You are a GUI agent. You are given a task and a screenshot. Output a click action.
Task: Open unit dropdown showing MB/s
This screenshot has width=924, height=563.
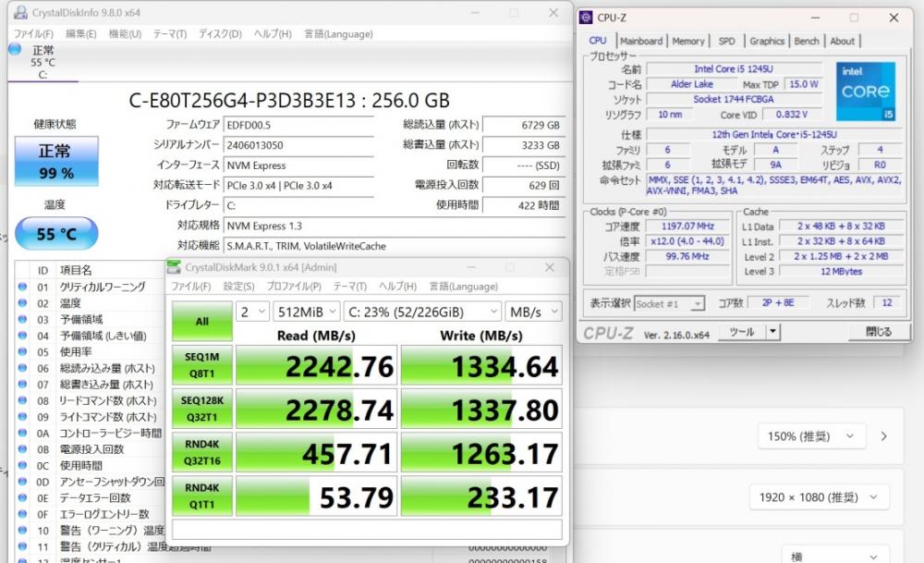click(x=533, y=312)
